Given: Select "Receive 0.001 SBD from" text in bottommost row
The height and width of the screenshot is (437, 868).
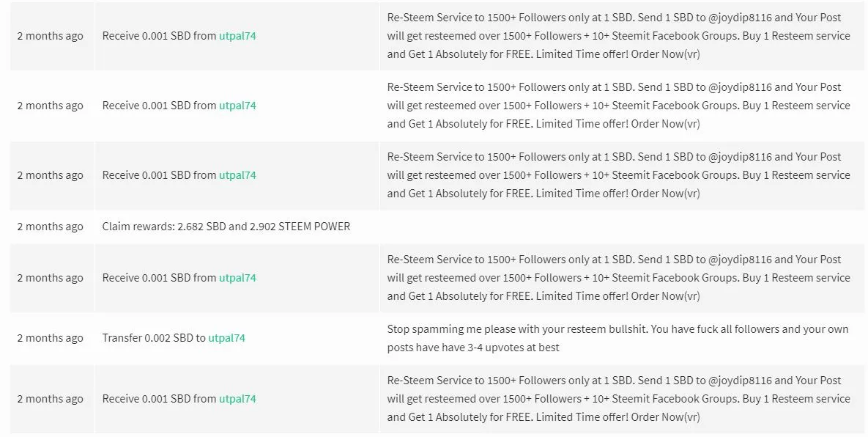Looking at the screenshot, I should coord(160,399).
